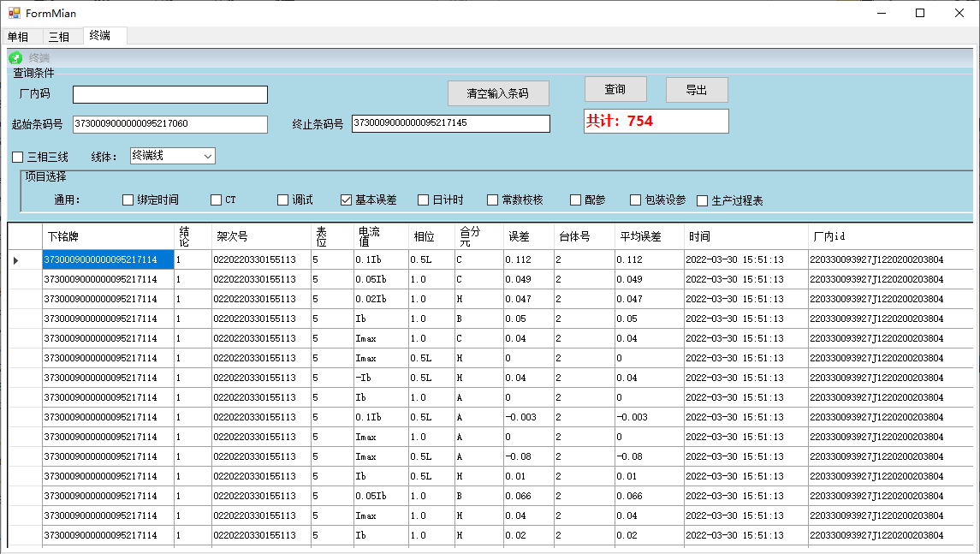
Task: Open the 三相 tab
Action: point(59,37)
